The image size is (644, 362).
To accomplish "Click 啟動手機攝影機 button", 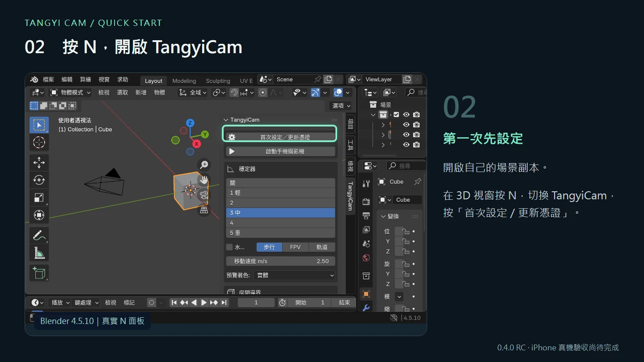I will 280,152.
